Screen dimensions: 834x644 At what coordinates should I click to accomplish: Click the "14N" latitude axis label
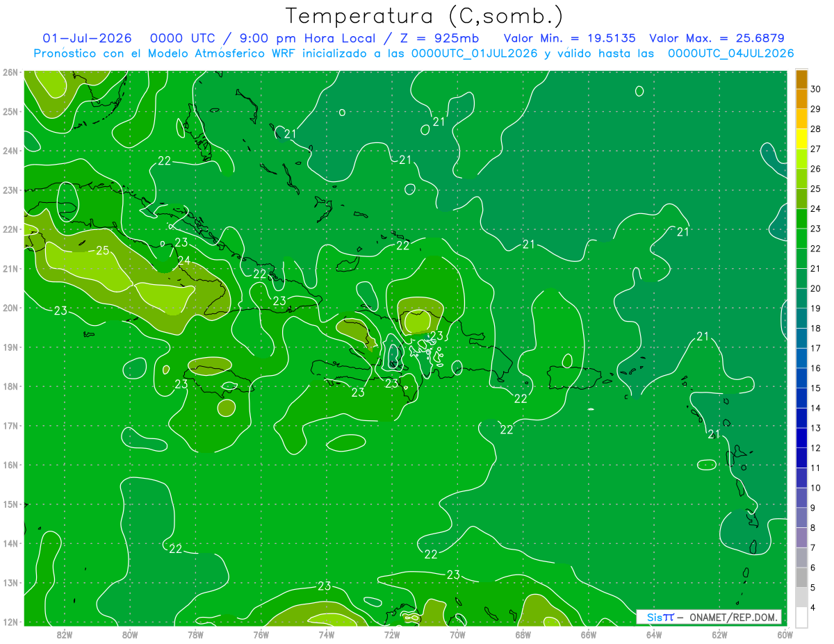[10, 543]
